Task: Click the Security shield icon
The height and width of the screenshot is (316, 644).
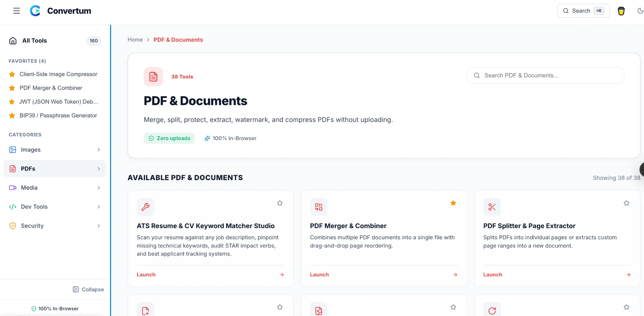Action: point(13,226)
